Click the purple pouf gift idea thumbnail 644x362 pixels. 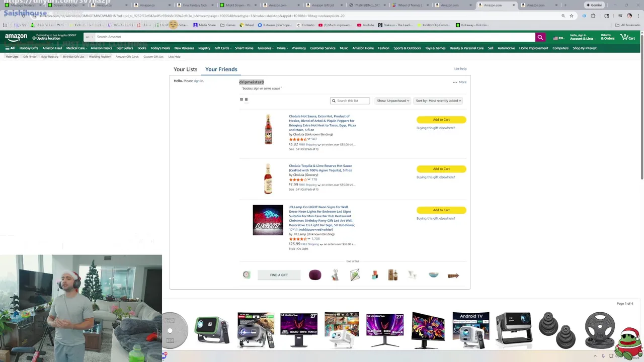(x=315, y=275)
